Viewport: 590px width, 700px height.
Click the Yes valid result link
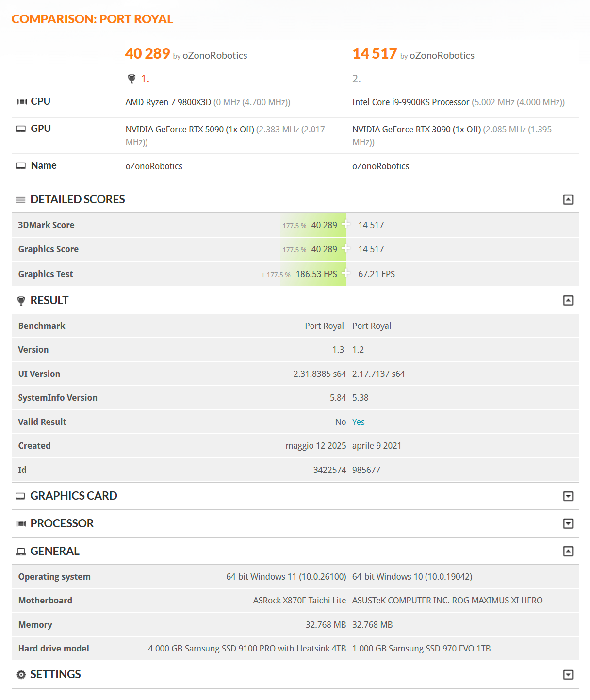(358, 422)
